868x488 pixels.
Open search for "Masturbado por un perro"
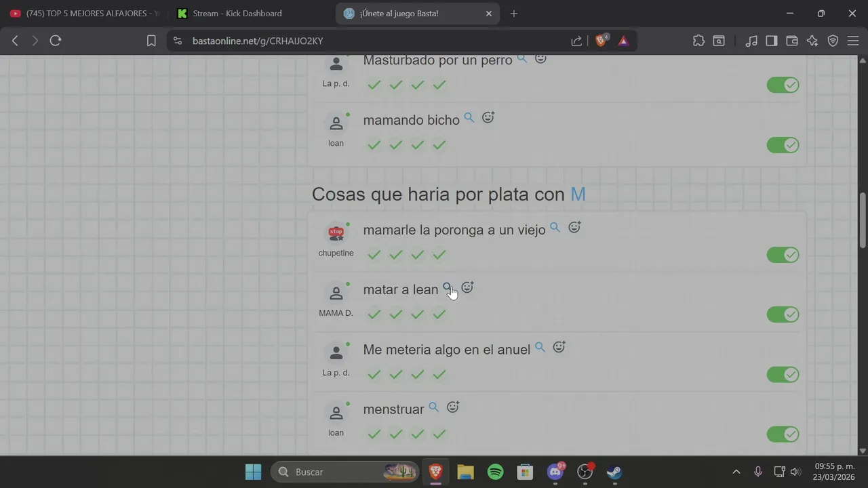coord(522,58)
